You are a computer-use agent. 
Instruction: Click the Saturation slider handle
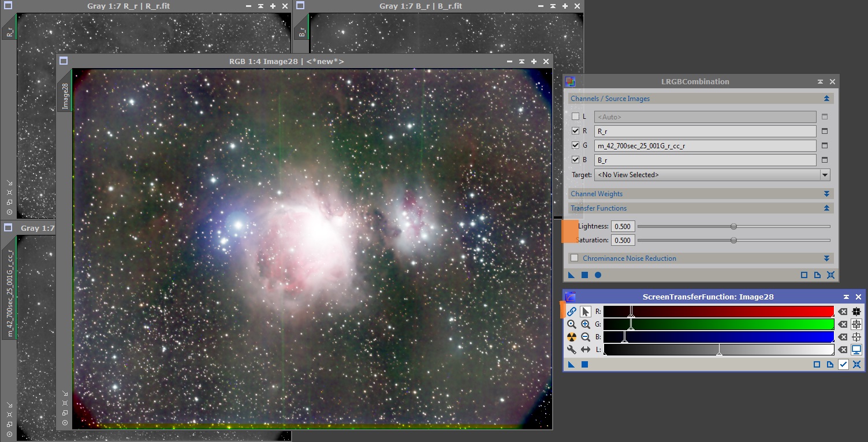tap(733, 240)
